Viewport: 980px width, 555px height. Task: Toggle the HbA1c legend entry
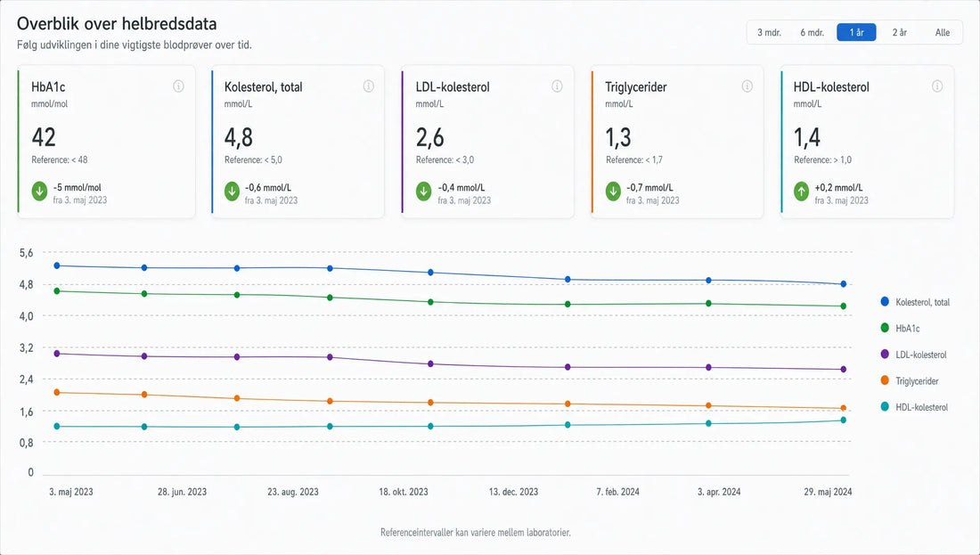pyautogui.click(x=900, y=328)
